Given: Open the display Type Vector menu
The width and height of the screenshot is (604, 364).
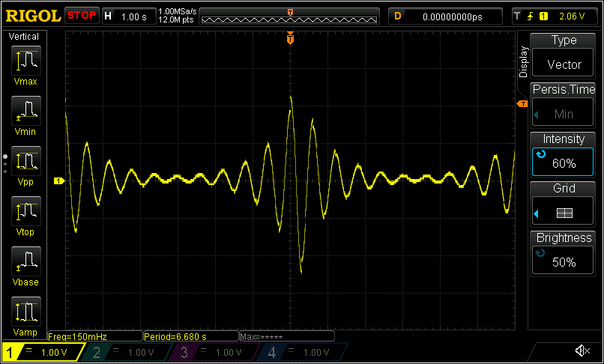Looking at the screenshot, I should coord(564,54).
